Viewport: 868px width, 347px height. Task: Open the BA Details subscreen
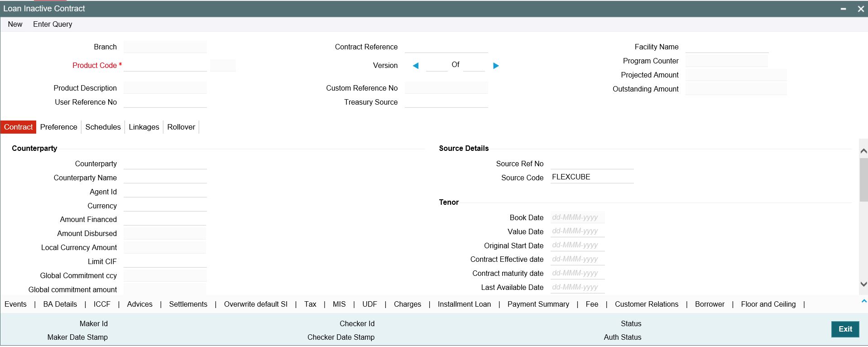[x=60, y=304]
